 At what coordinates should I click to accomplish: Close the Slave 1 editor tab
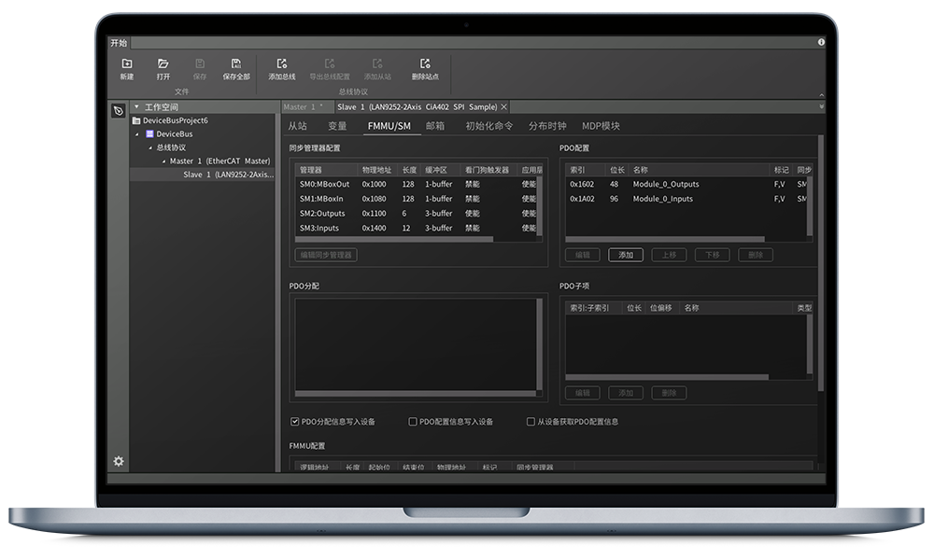click(x=504, y=107)
